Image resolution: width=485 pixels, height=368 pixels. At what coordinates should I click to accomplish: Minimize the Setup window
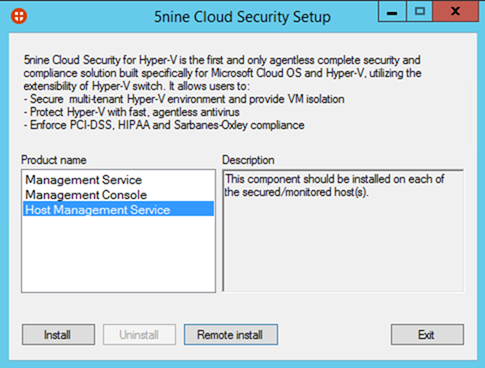point(392,12)
